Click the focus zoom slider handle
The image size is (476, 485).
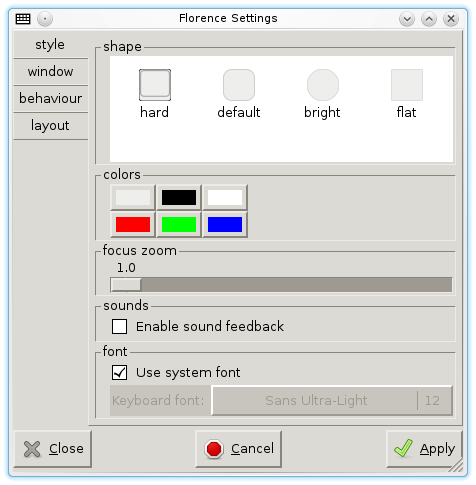[126, 285]
